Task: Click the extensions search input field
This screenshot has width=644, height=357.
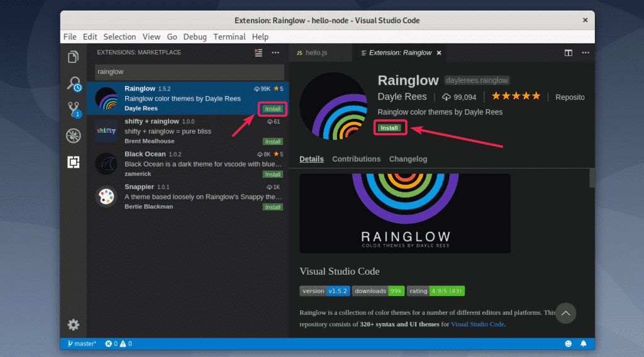Action: 189,72
